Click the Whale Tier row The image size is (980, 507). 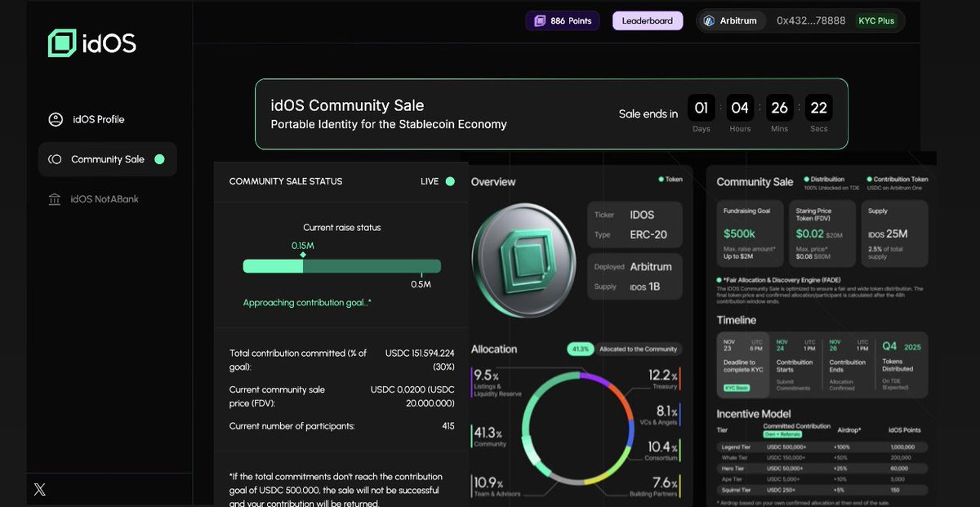(x=822, y=458)
